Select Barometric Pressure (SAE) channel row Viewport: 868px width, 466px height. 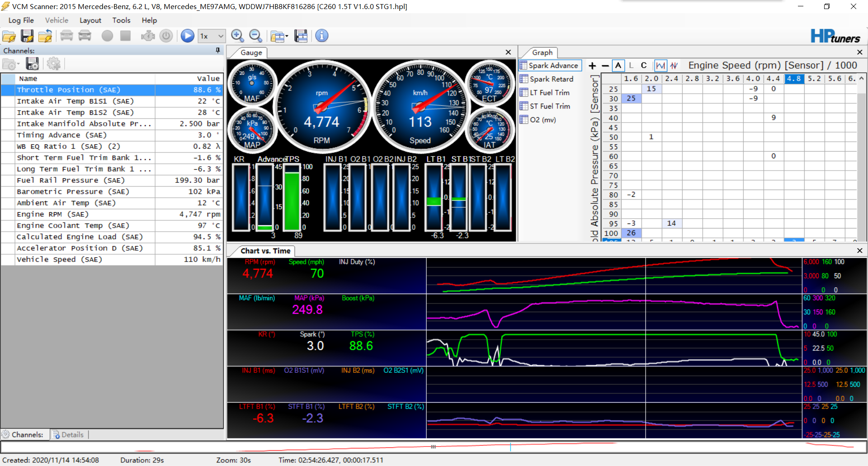click(x=112, y=192)
